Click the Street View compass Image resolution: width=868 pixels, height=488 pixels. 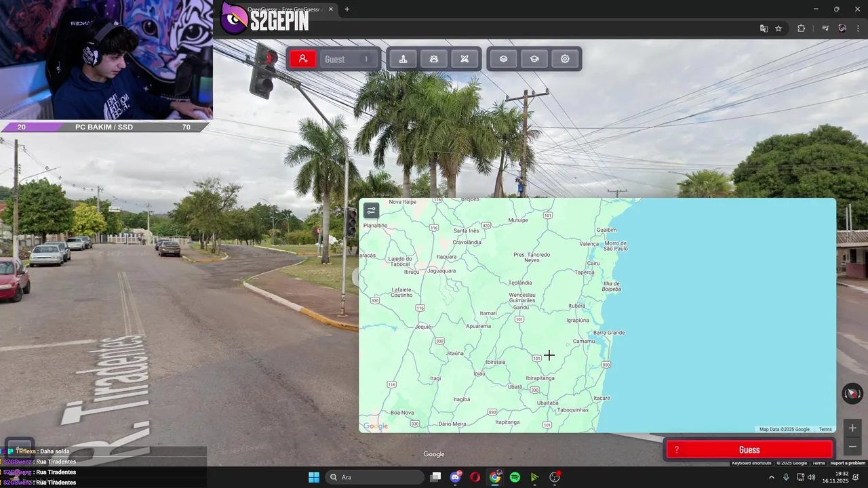[852, 393]
